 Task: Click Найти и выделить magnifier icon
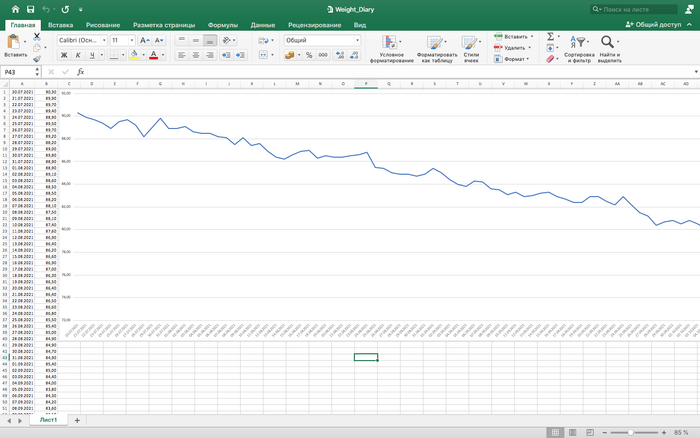tap(609, 46)
